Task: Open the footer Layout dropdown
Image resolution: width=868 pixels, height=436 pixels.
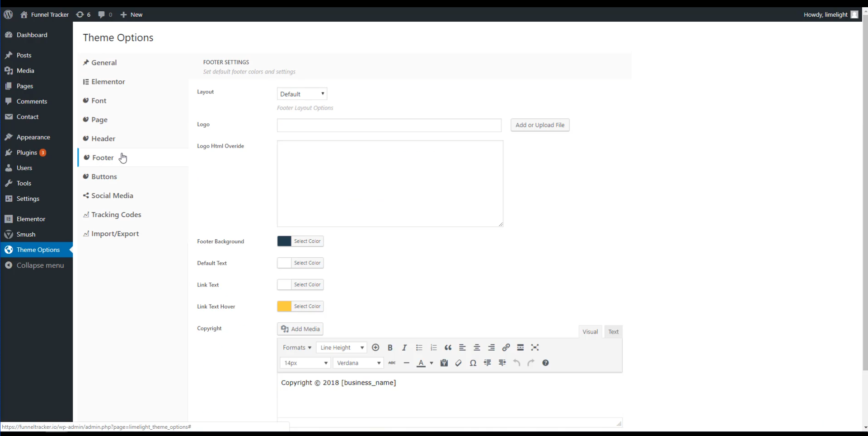Action: pyautogui.click(x=302, y=94)
